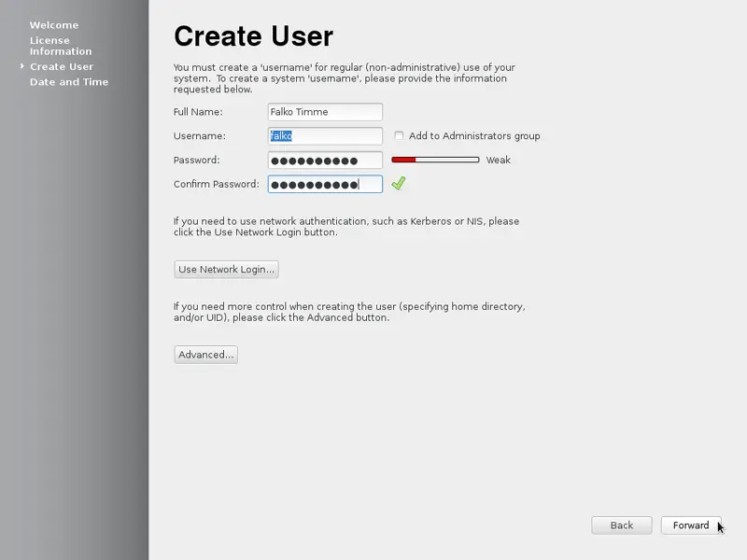Click the Weak strength label
Image resolution: width=747 pixels, height=560 pixels.
[498, 160]
